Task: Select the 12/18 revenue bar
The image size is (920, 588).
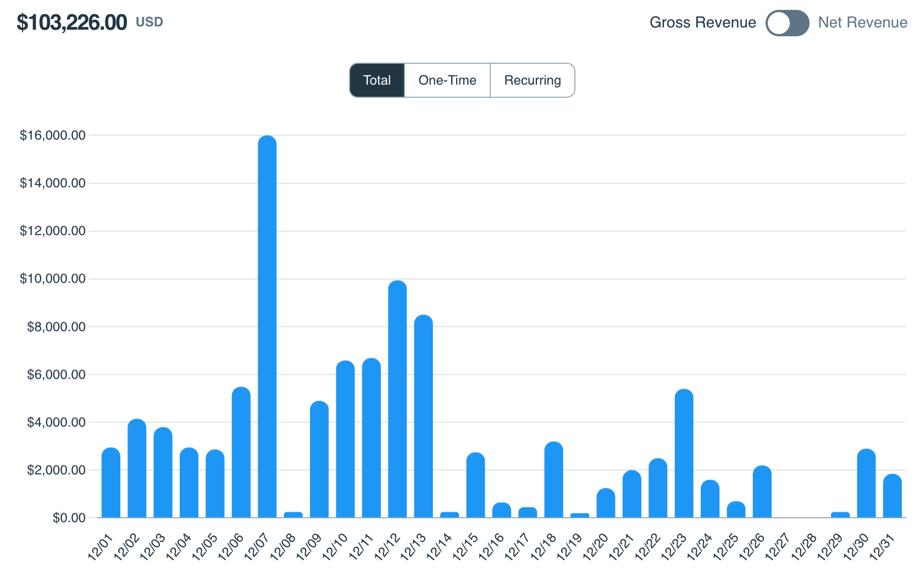Action: (553, 480)
